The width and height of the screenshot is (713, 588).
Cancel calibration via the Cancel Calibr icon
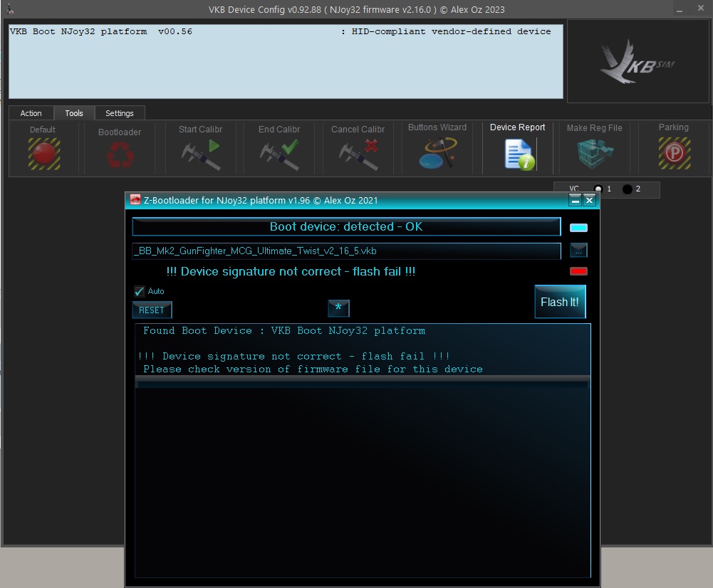tap(358, 154)
